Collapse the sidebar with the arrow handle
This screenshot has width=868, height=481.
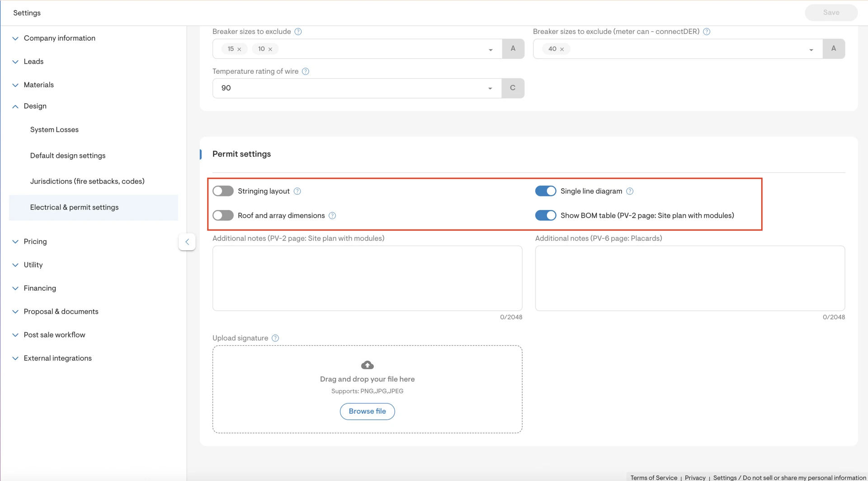pyautogui.click(x=187, y=242)
